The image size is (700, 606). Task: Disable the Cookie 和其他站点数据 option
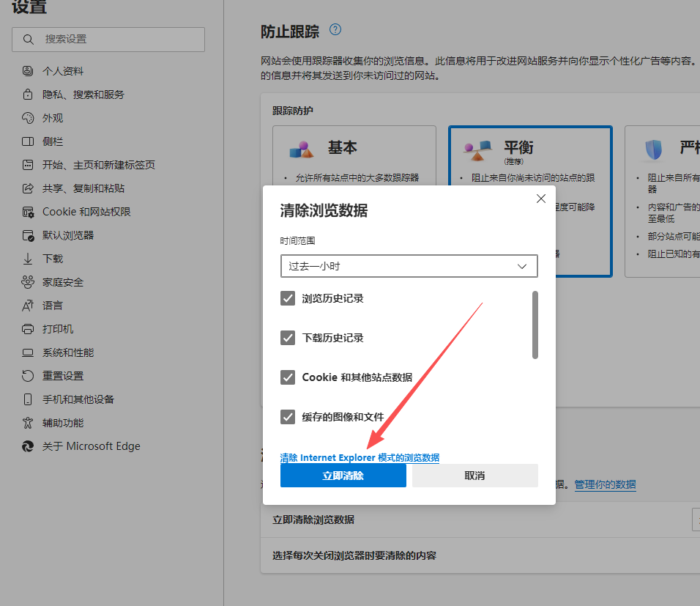click(288, 377)
